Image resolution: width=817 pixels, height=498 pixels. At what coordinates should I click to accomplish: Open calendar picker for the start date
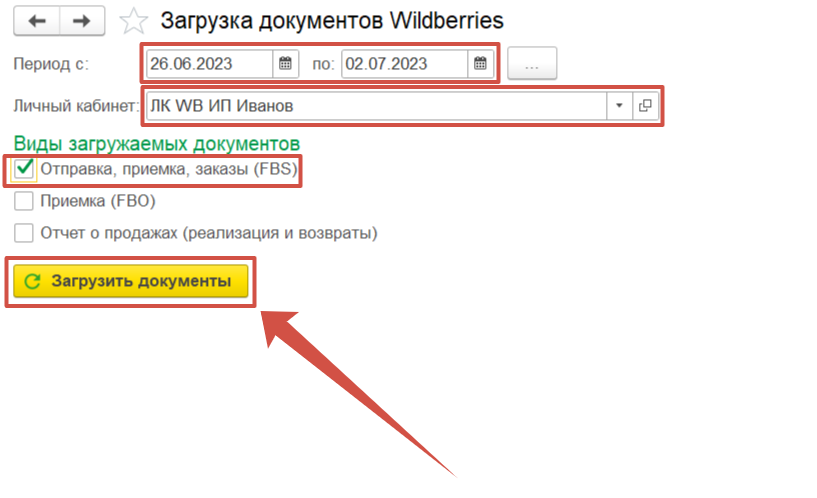[285, 64]
